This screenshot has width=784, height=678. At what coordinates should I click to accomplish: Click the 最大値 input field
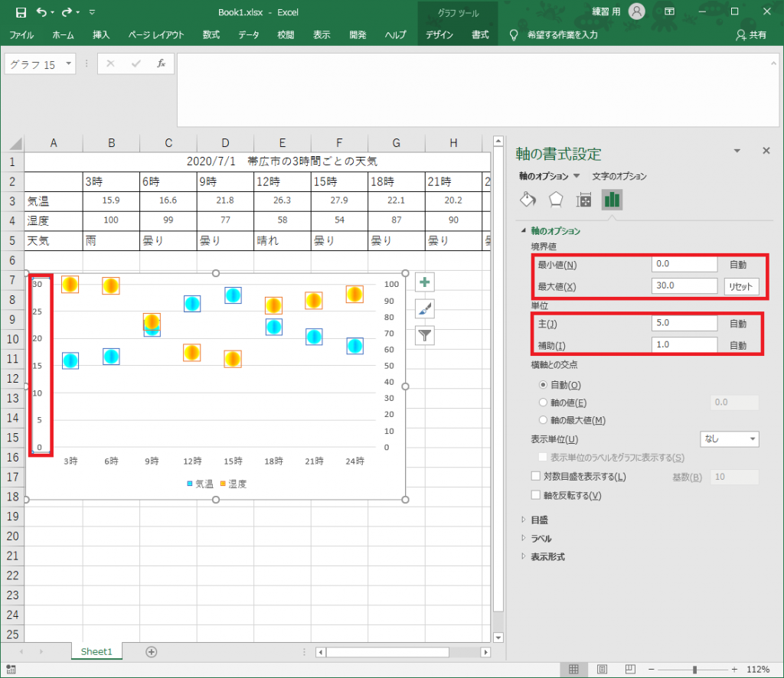point(684,285)
